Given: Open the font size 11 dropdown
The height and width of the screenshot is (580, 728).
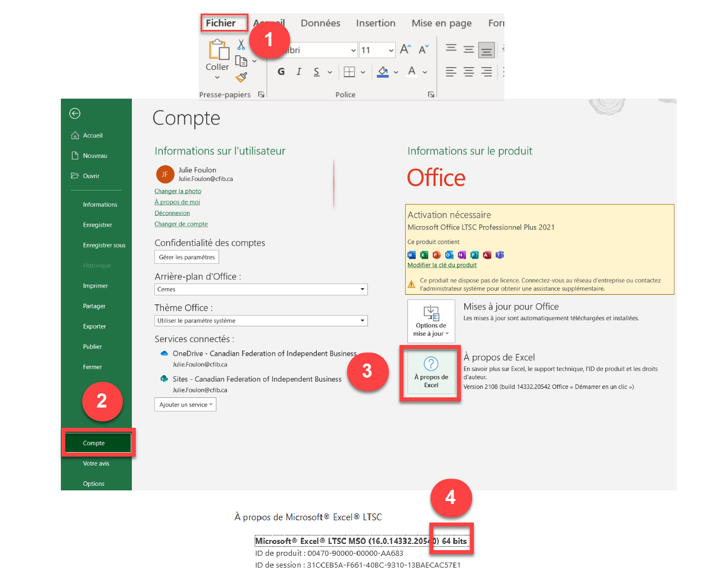Looking at the screenshot, I should pyautogui.click(x=391, y=50).
